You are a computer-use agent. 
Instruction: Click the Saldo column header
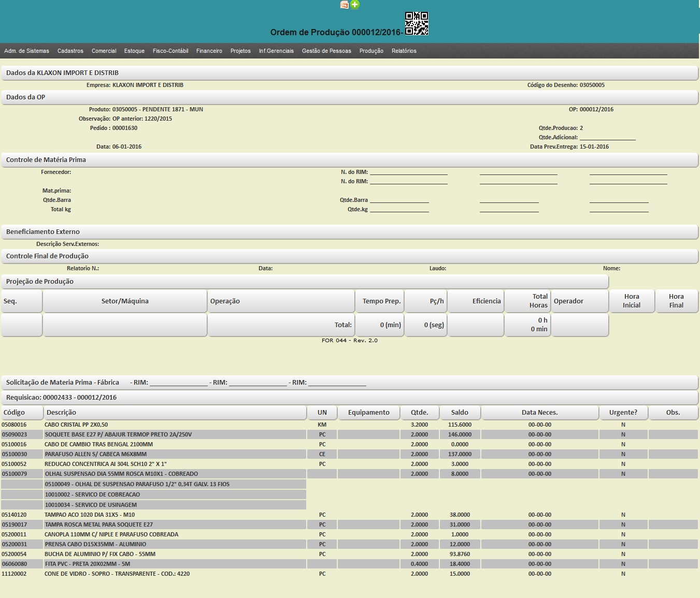[460, 413]
